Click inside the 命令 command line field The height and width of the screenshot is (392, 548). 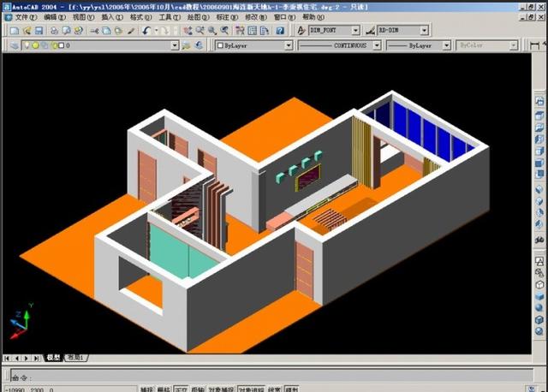[x=271, y=375]
